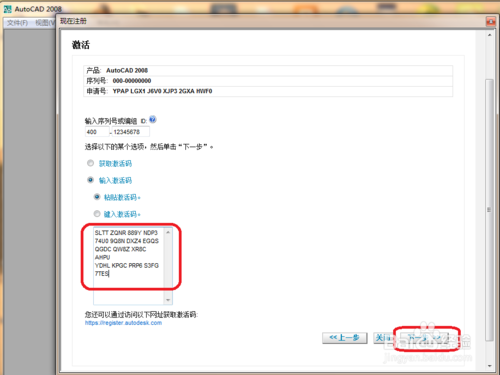Click the serial number prefix field showing 400

coord(97,132)
